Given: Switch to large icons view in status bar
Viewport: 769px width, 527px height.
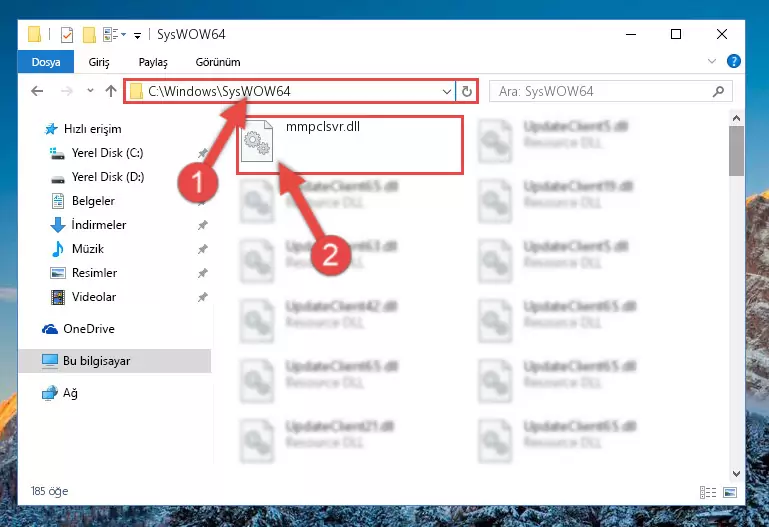Looking at the screenshot, I should click(x=730, y=492).
